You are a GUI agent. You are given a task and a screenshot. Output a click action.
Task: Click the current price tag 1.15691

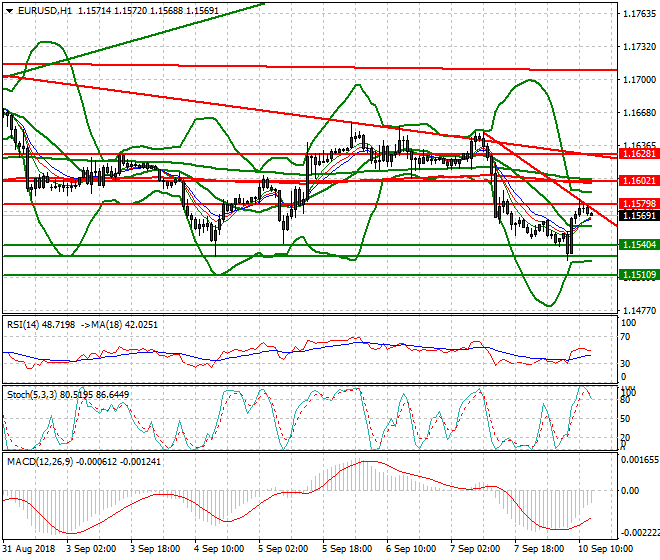[637, 215]
